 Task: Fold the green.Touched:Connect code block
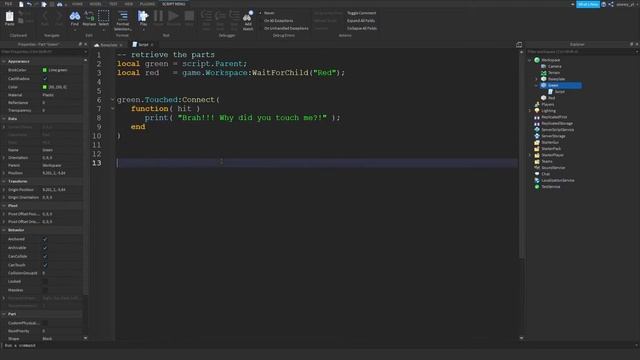point(113,100)
